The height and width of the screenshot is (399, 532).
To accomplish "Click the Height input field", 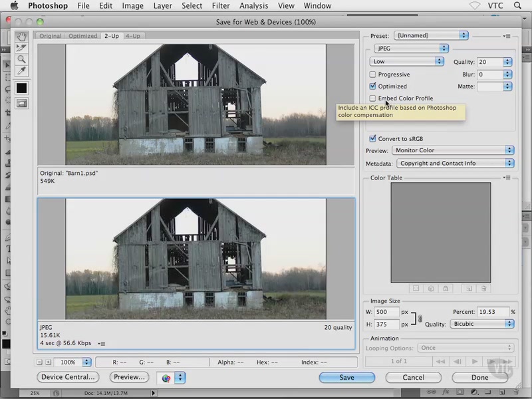I will pos(387,324).
